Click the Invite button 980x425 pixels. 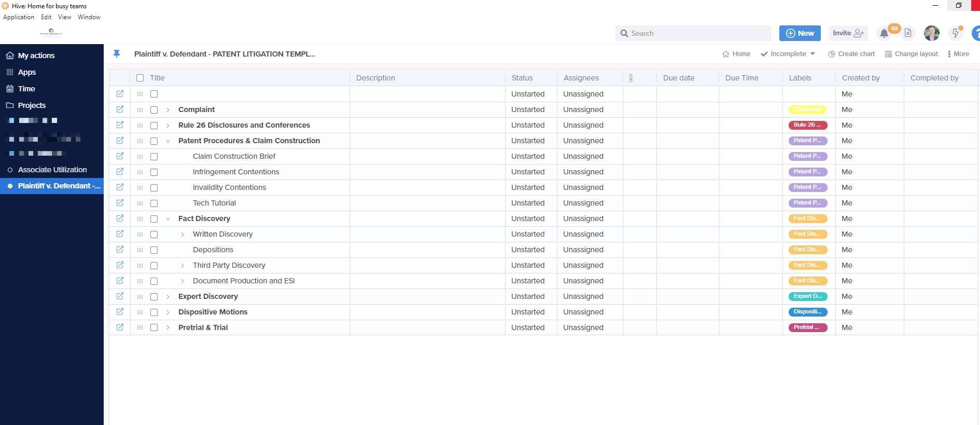point(848,33)
